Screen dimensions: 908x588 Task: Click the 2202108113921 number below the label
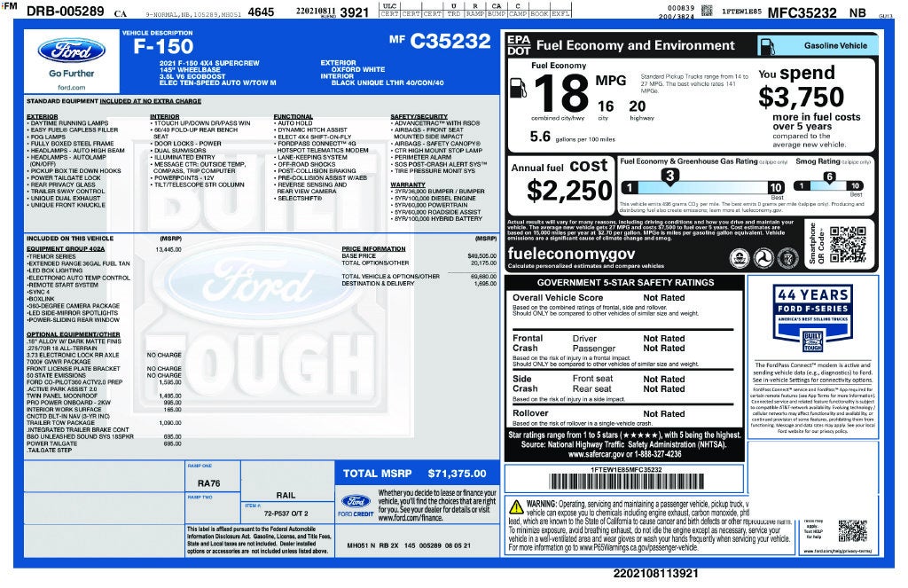point(655,574)
